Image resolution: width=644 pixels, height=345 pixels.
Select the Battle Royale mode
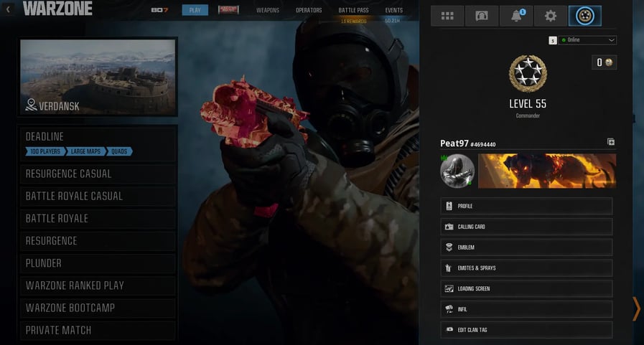(98, 219)
